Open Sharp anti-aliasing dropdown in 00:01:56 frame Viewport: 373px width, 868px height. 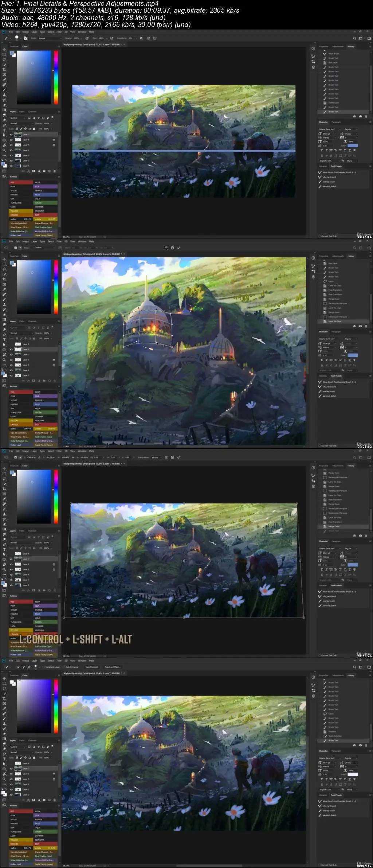[352, 161]
